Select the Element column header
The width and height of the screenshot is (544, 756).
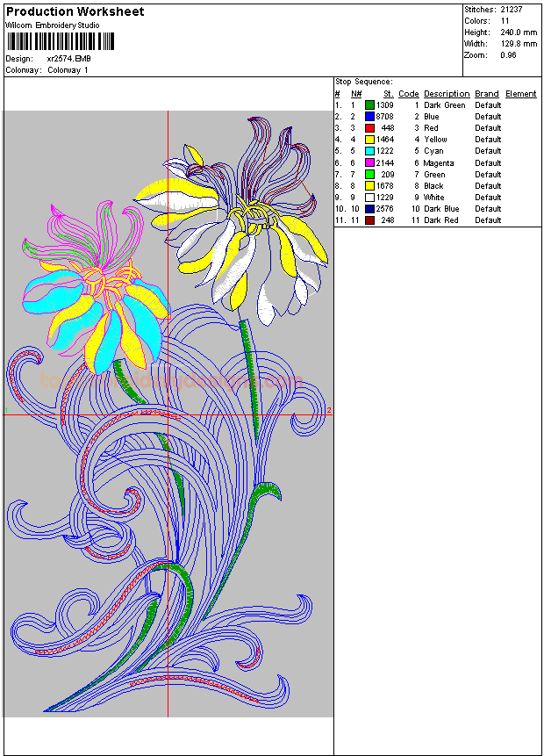tap(520, 94)
